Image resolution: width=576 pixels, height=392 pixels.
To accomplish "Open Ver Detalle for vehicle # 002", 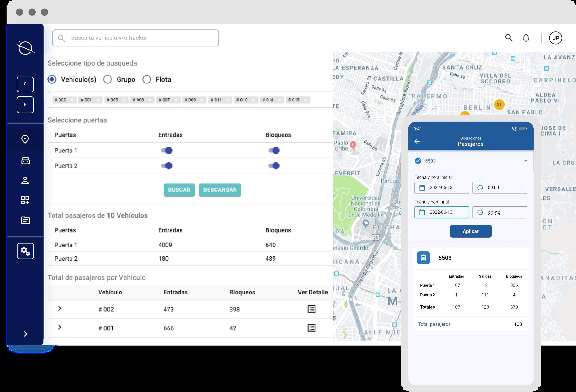I will click(312, 309).
